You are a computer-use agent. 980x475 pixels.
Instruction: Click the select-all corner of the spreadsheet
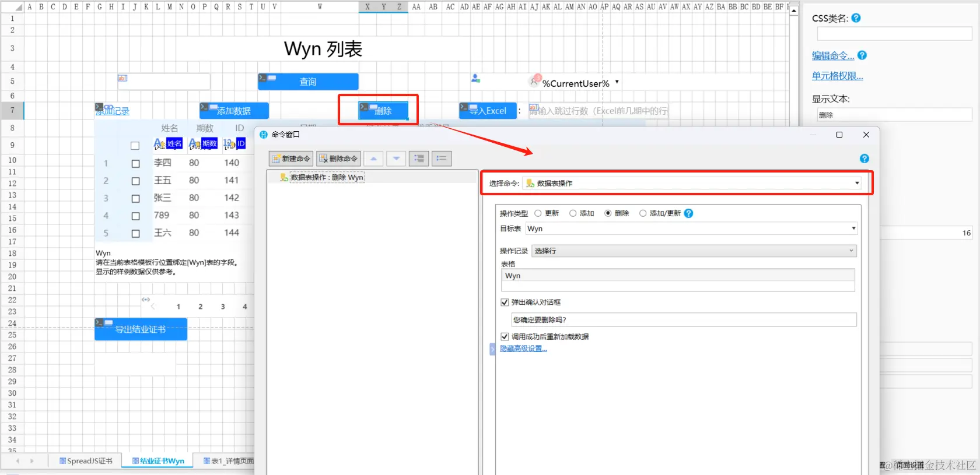click(12, 7)
